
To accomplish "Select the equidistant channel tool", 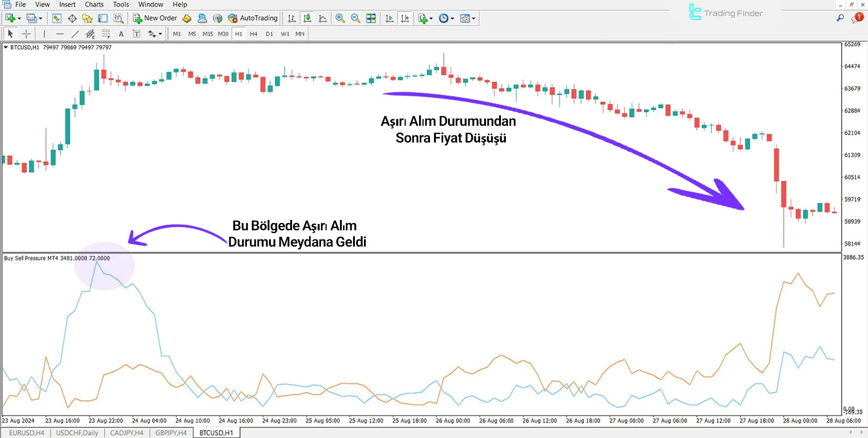I will (90, 33).
